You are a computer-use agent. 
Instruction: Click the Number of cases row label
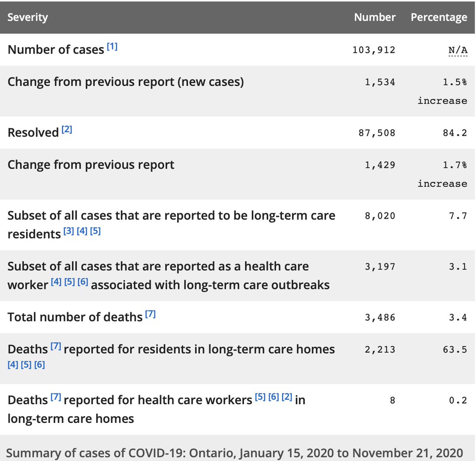[56, 50]
